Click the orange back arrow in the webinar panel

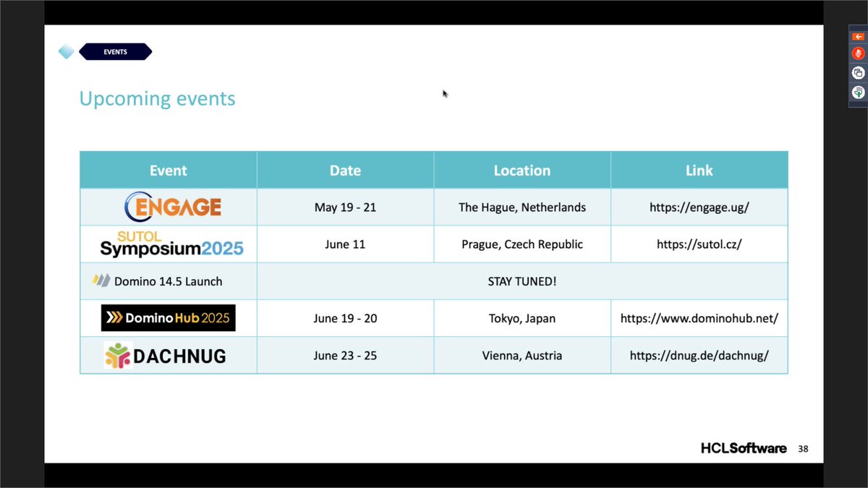click(x=858, y=36)
